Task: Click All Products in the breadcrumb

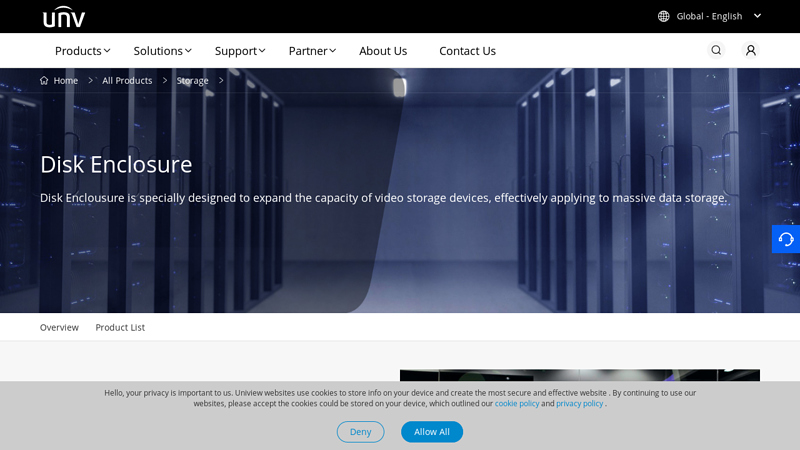Action: pyautogui.click(x=127, y=81)
